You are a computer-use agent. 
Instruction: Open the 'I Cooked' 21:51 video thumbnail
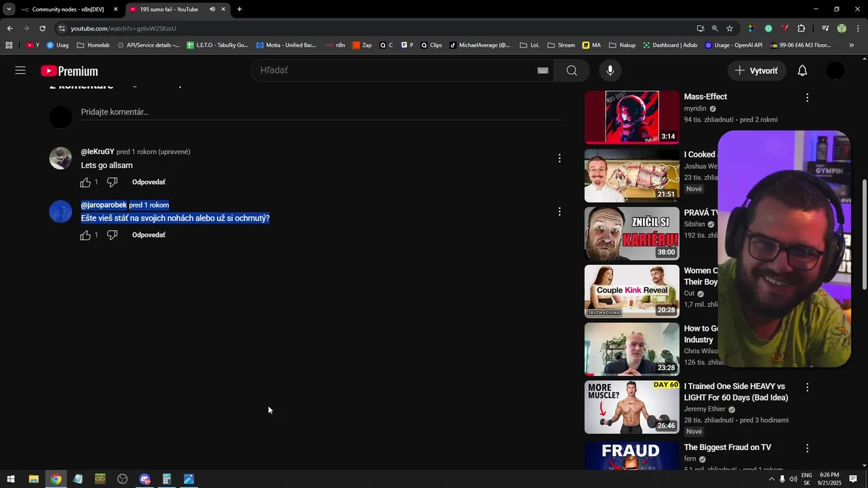click(631, 176)
